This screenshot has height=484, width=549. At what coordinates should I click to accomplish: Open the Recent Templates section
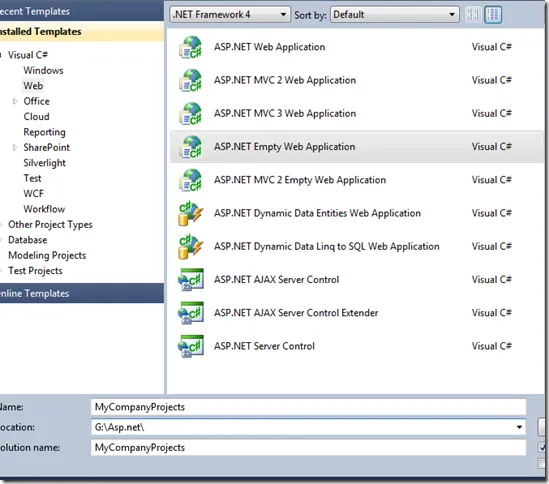81,11
